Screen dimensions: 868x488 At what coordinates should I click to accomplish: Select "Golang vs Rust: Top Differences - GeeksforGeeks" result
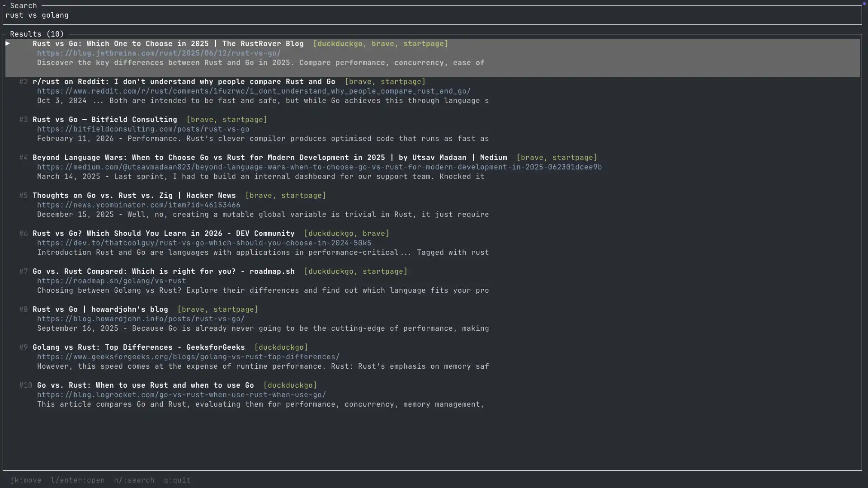139,347
